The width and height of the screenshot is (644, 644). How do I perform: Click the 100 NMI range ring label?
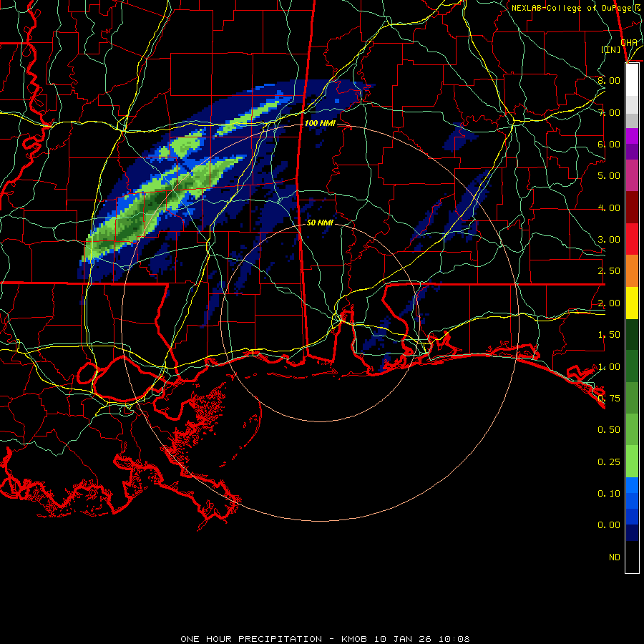(x=320, y=123)
